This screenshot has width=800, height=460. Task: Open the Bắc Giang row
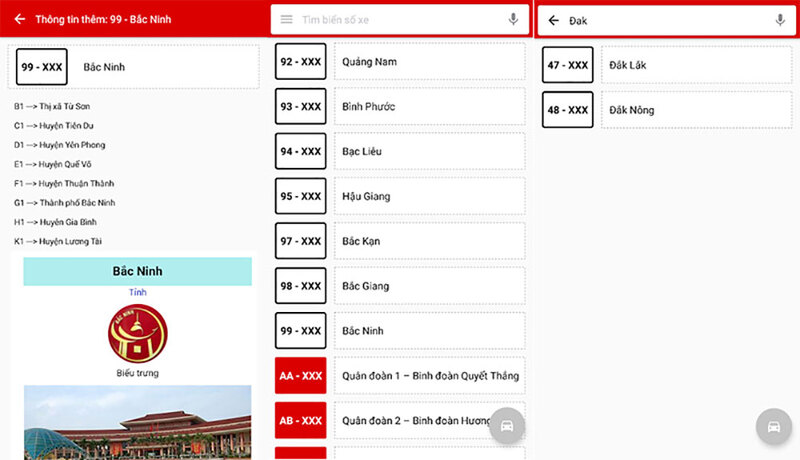pos(430,286)
